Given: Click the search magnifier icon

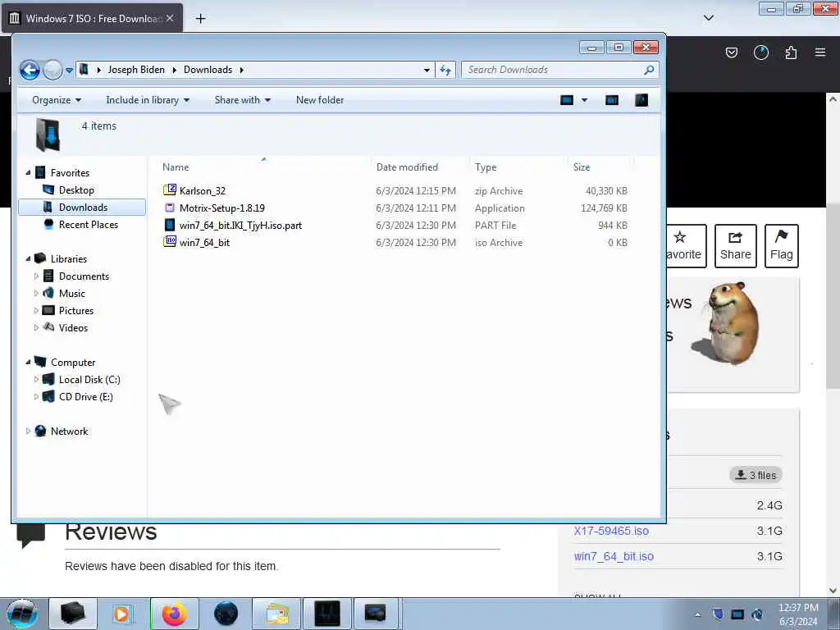Looking at the screenshot, I should pyautogui.click(x=650, y=70).
